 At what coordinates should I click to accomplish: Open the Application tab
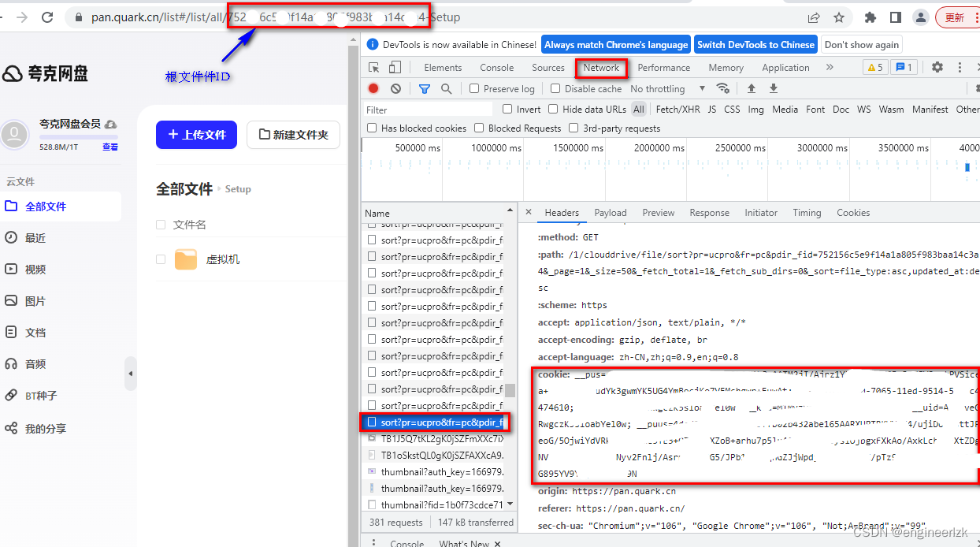[785, 68]
